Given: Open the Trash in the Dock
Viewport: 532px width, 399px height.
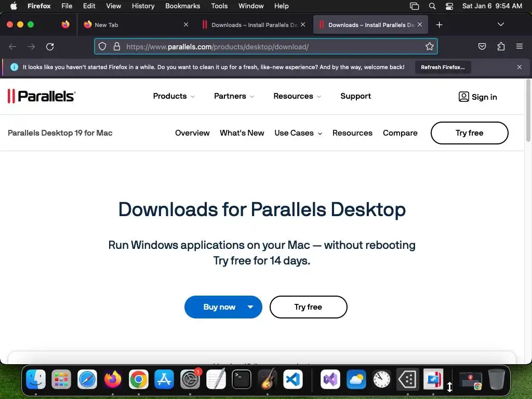Looking at the screenshot, I should [x=496, y=379].
